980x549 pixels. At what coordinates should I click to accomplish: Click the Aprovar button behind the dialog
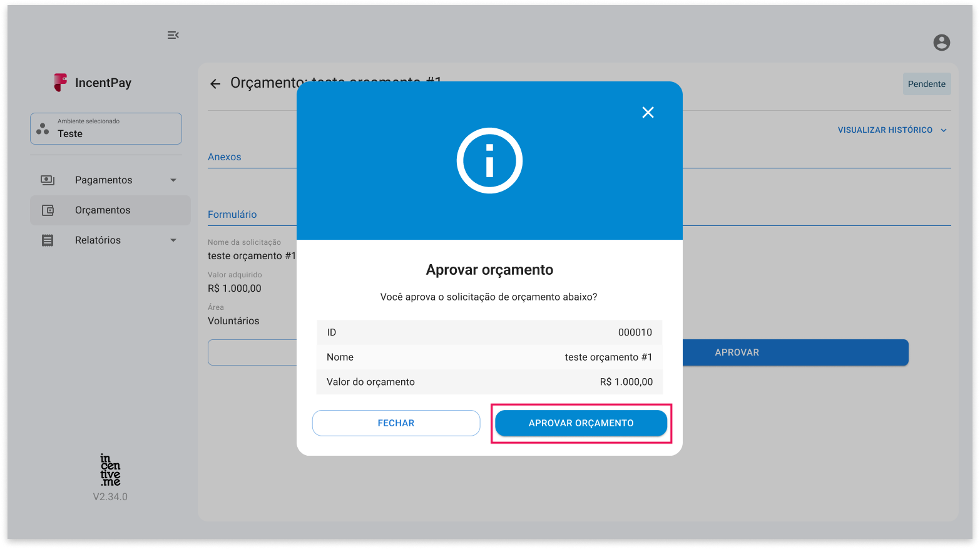tap(795, 352)
